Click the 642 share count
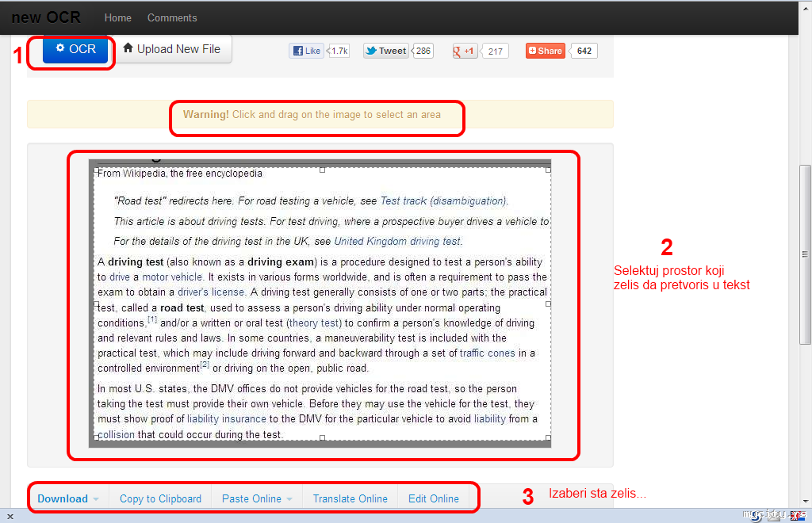This screenshot has width=812, height=523. (584, 51)
